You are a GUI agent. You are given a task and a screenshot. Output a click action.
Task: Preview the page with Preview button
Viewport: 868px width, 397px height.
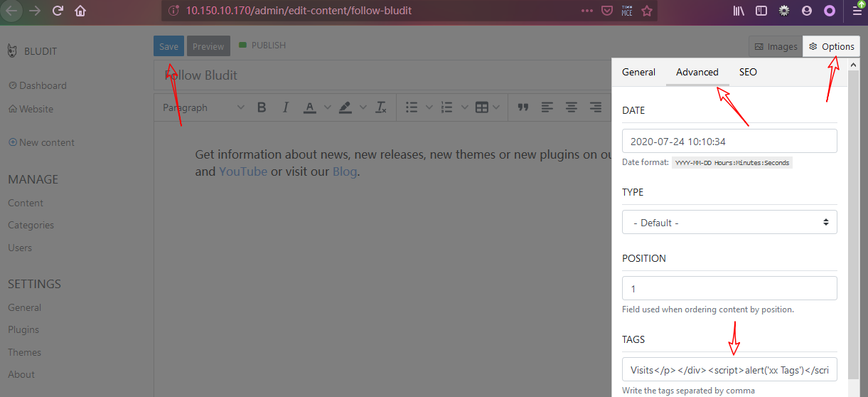click(x=208, y=46)
